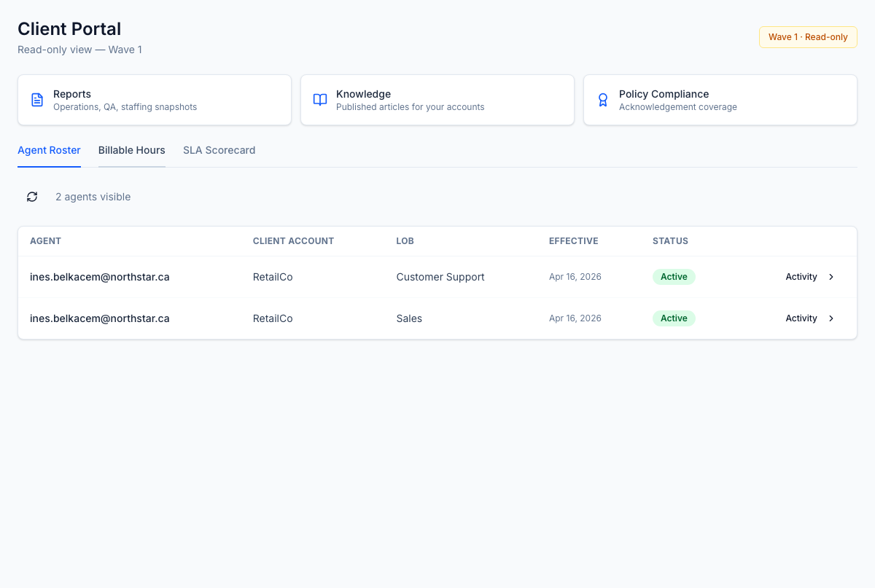The width and height of the screenshot is (875, 588).
Task: Switch to the Agent Roster tab
Action: click(49, 150)
